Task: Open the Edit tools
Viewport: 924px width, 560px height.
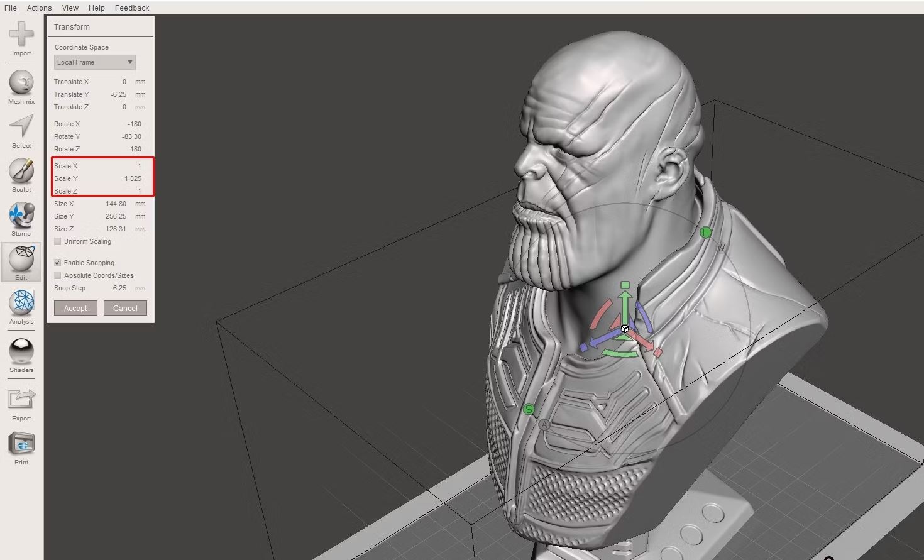Action: (21, 263)
